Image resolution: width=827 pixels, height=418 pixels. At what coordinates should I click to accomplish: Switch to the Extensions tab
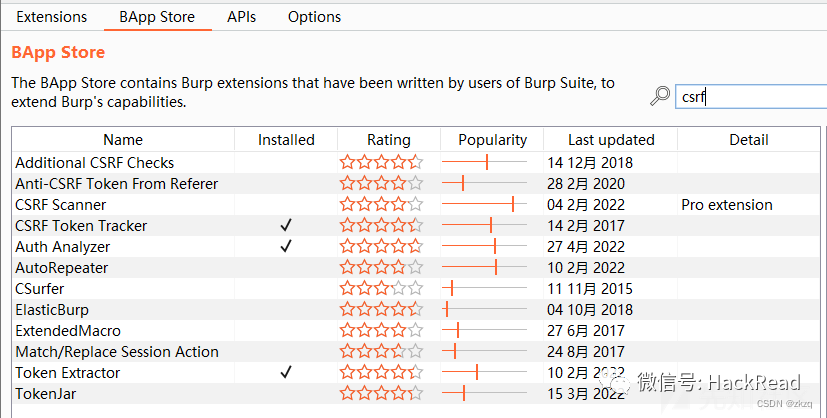point(52,17)
